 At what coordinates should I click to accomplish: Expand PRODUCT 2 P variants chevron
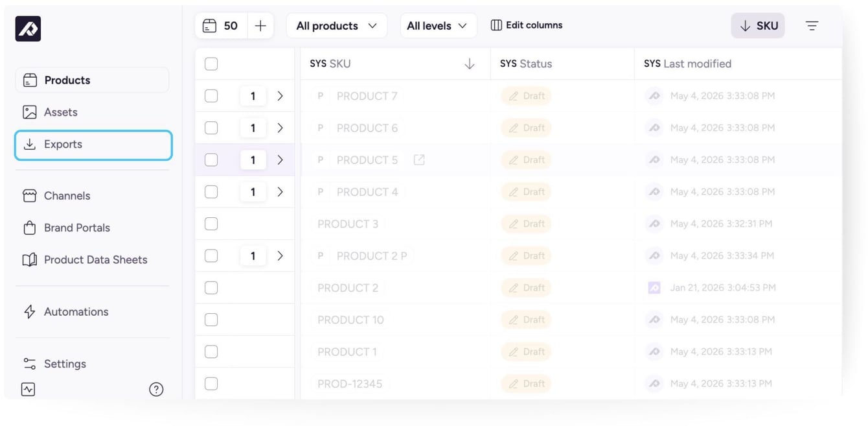(x=280, y=256)
